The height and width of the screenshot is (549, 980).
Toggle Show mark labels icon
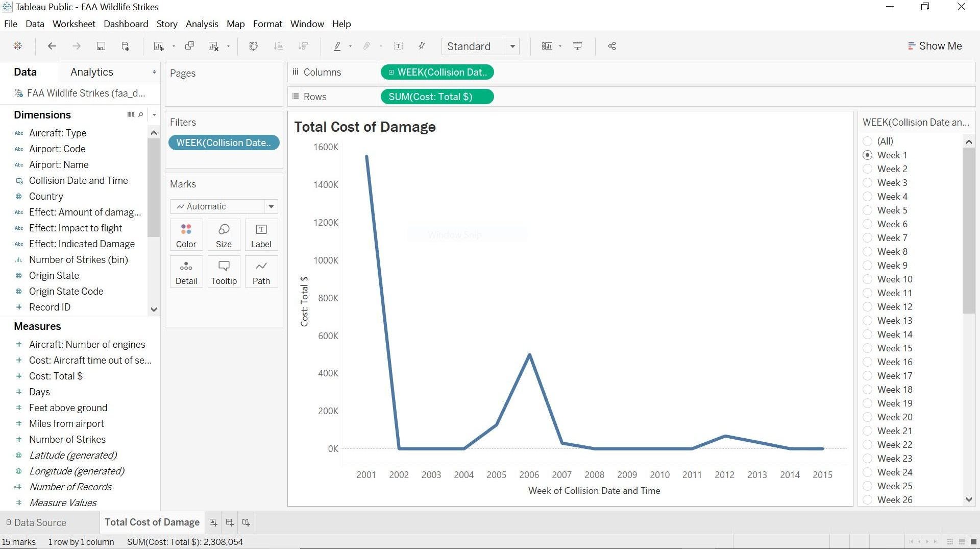[x=399, y=46]
